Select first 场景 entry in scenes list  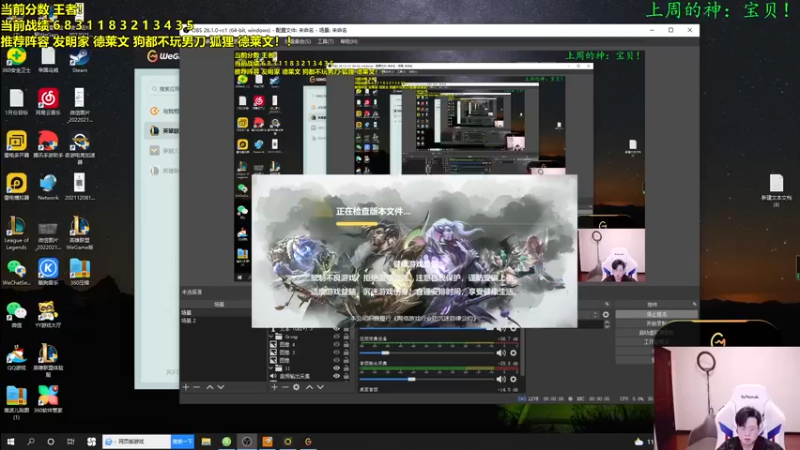tap(215, 312)
